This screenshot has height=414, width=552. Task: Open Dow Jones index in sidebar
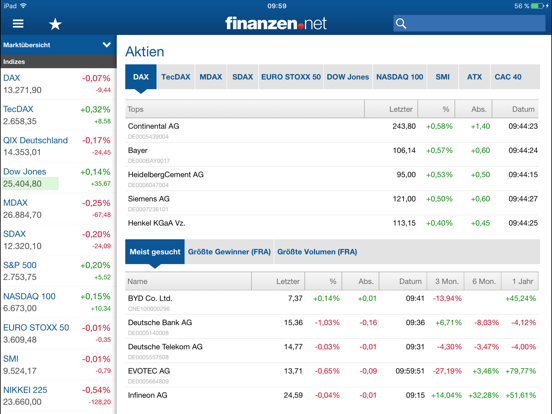(58, 177)
